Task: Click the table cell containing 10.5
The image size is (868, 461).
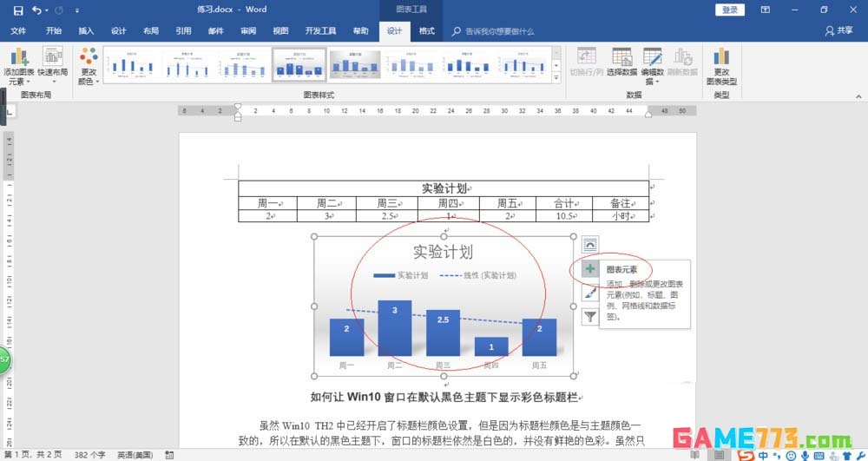Action: coord(564,216)
